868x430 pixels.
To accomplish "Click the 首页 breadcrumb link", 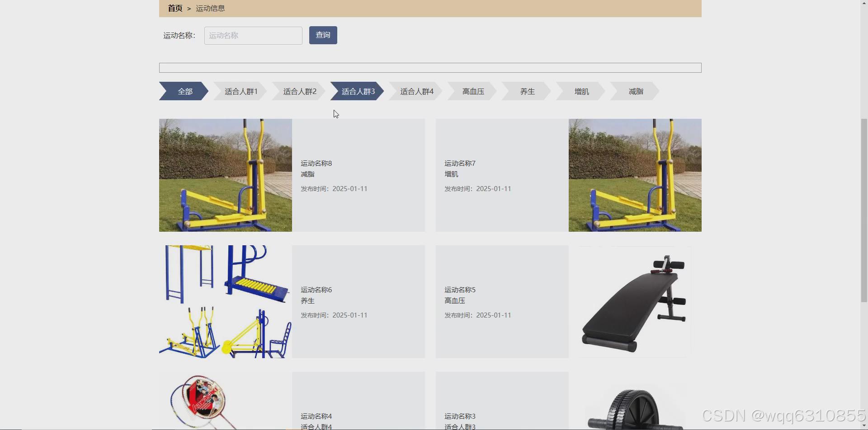I will click(x=175, y=8).
